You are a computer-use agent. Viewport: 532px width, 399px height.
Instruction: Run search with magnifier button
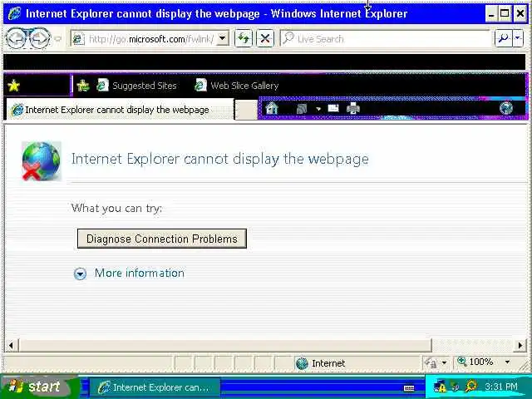503,39
